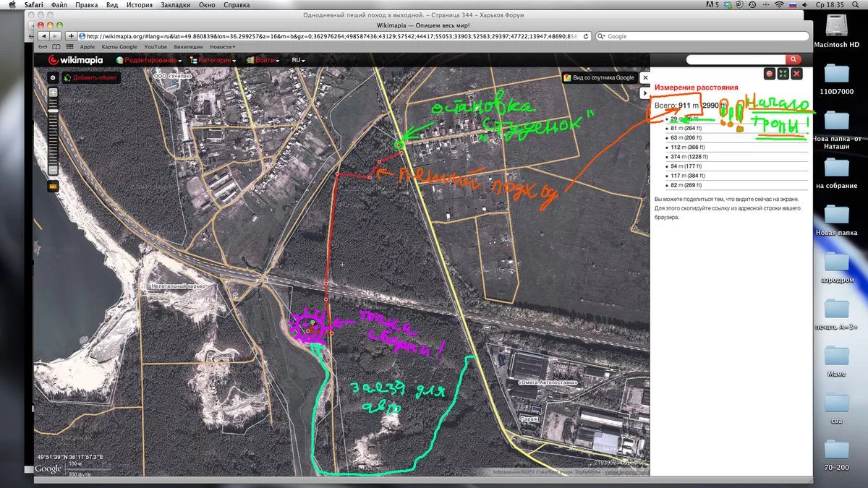Viewport: 868px width, 488px height.
Task: Click the red search magnifier button
Action: point(793,60)
